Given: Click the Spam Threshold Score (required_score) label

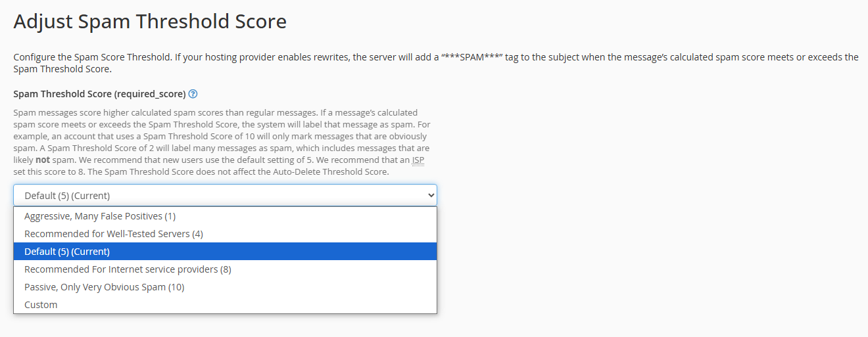Looking at the screenshot, I should click(99, 94).
